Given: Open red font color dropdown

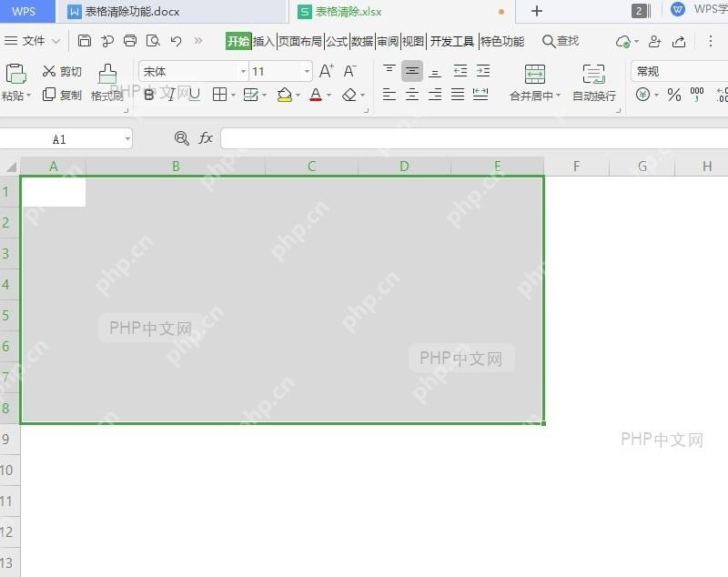Looking at the screenshot, I should (329, 96).
